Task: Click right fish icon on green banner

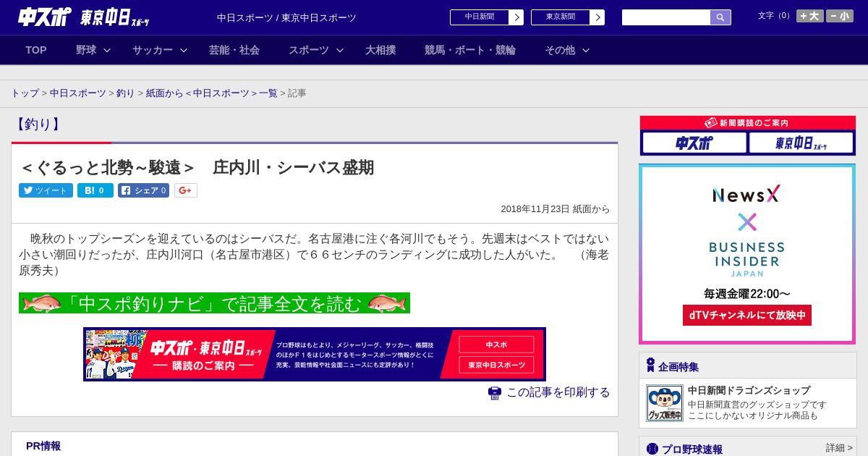Action: (387, 303)
